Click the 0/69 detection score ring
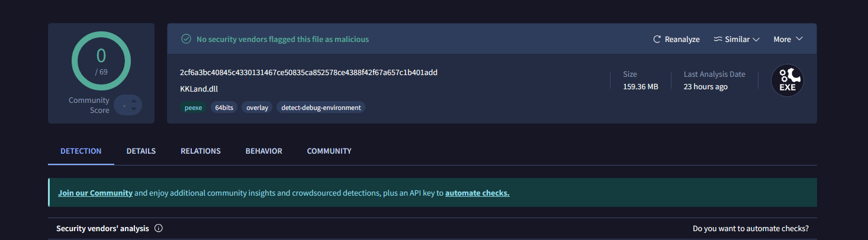The image size is (868, 240). click(101, 60)
